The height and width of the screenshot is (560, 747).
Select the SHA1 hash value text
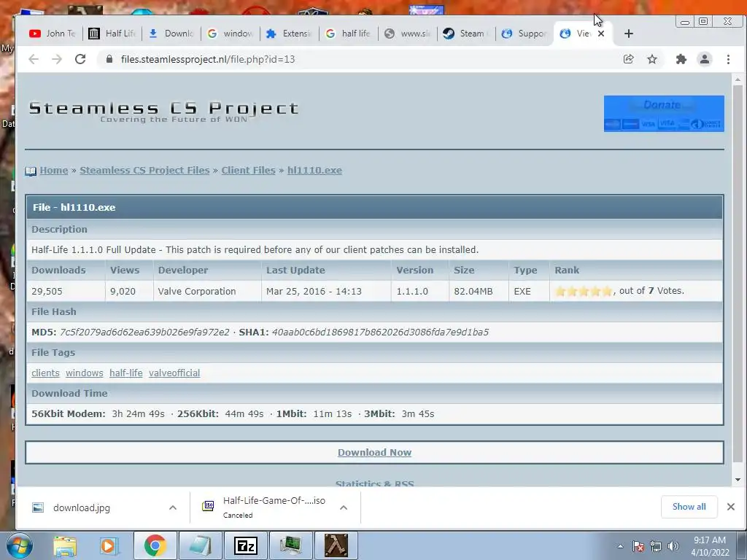point(380,332)
